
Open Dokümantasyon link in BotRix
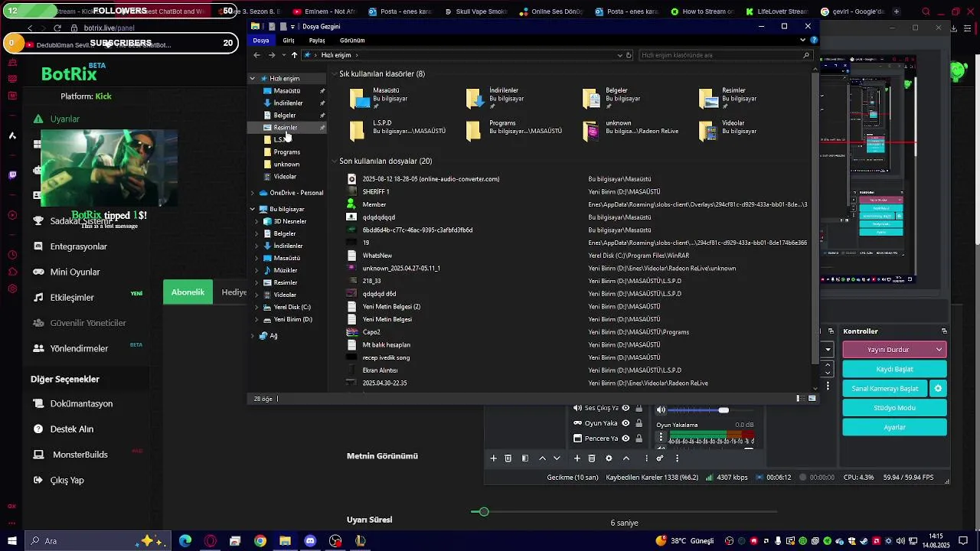point(81,403)
